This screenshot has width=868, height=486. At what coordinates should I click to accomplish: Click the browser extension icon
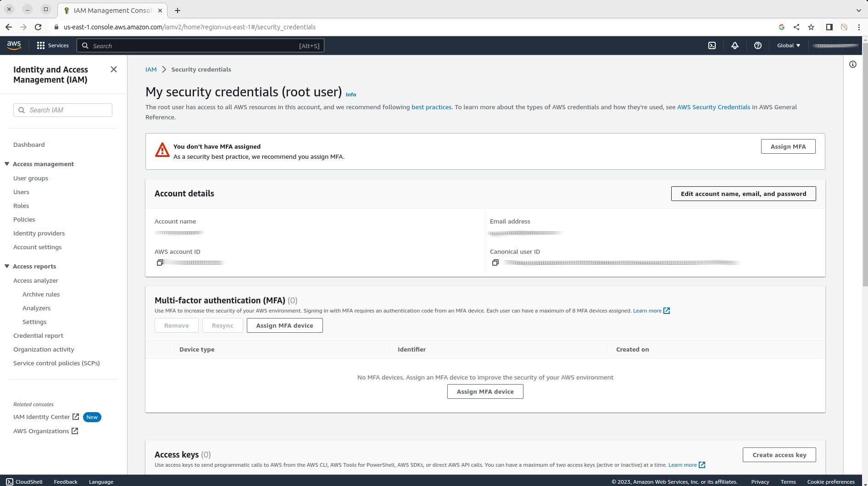point(844,27)
